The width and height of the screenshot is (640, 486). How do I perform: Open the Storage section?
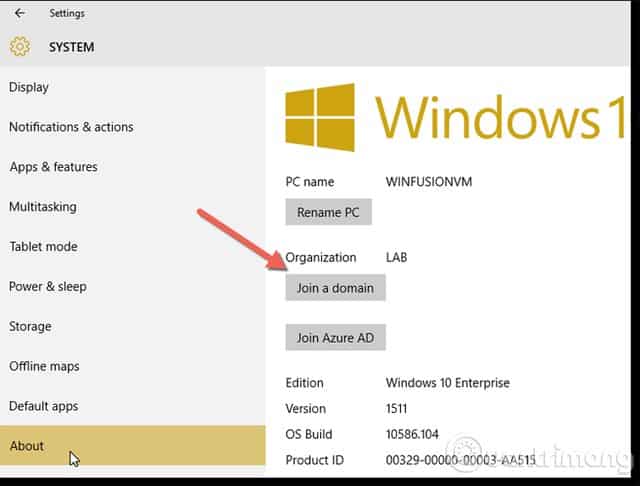point(133,326)
